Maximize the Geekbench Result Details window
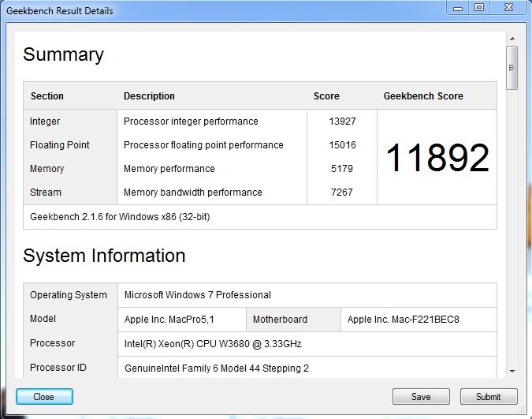The width and height of the screenshot is (532, 419). click(x=479, y=7)
